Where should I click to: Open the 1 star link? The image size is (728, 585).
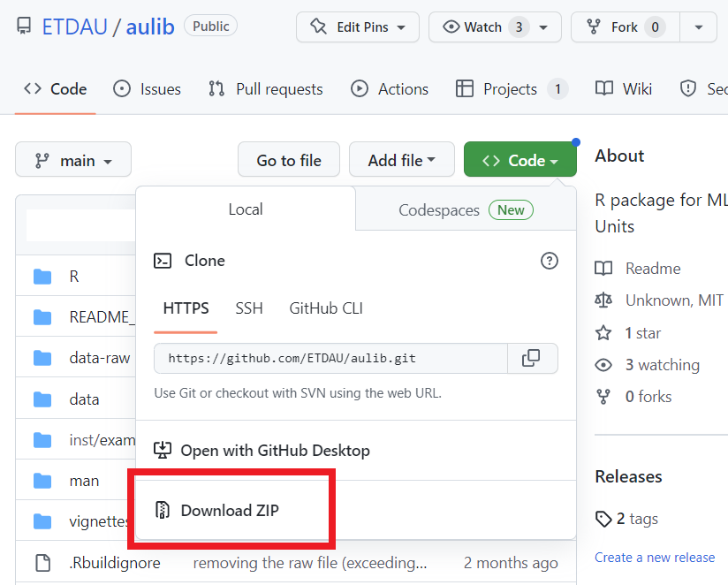tap(642, 333)
